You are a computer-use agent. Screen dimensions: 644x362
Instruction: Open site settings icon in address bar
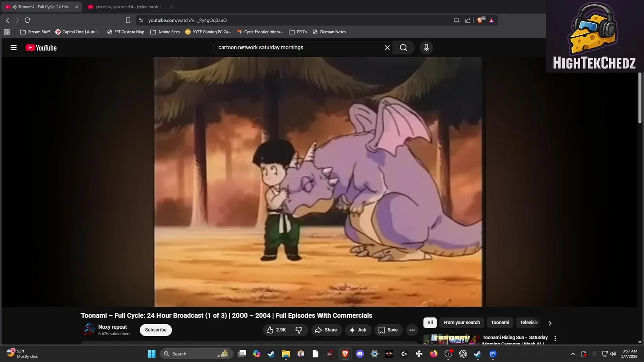pyautogui.click(x=141, y=20)
